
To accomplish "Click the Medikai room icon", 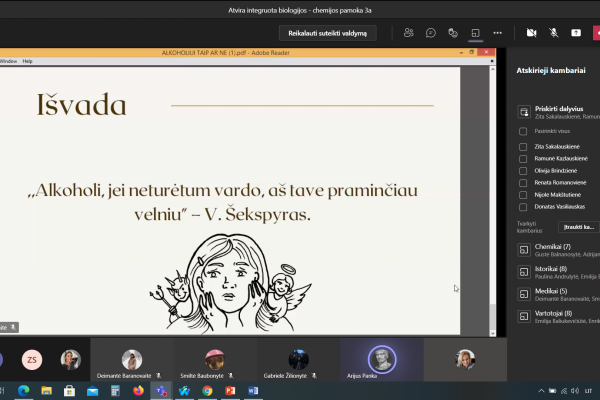I will [x=524, y=294].
